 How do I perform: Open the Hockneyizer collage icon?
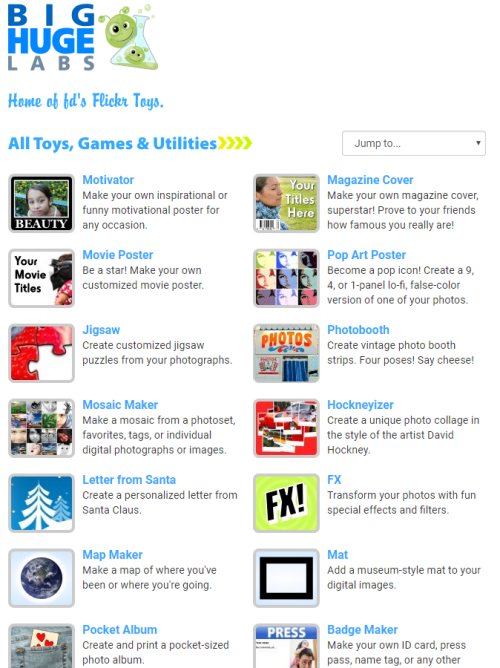[x=286, y=428]
